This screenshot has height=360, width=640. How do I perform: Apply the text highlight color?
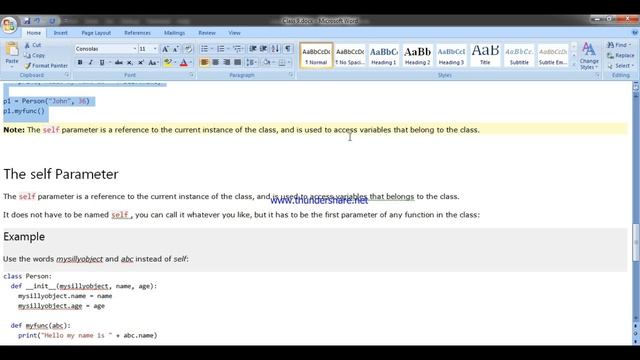pos(167,62)
